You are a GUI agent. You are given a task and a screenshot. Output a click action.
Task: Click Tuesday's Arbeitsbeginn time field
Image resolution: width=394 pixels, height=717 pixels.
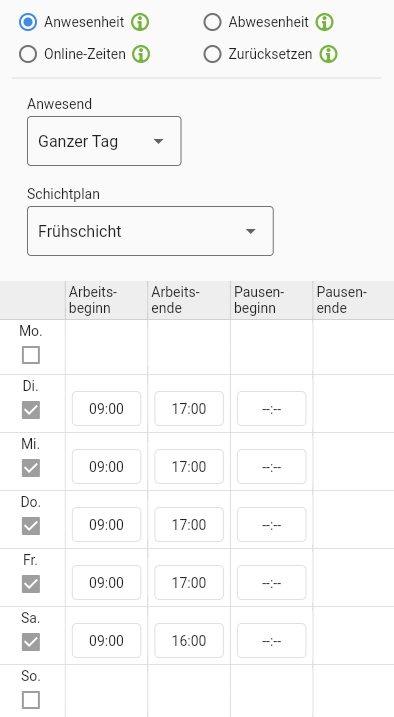click(106, 408)
